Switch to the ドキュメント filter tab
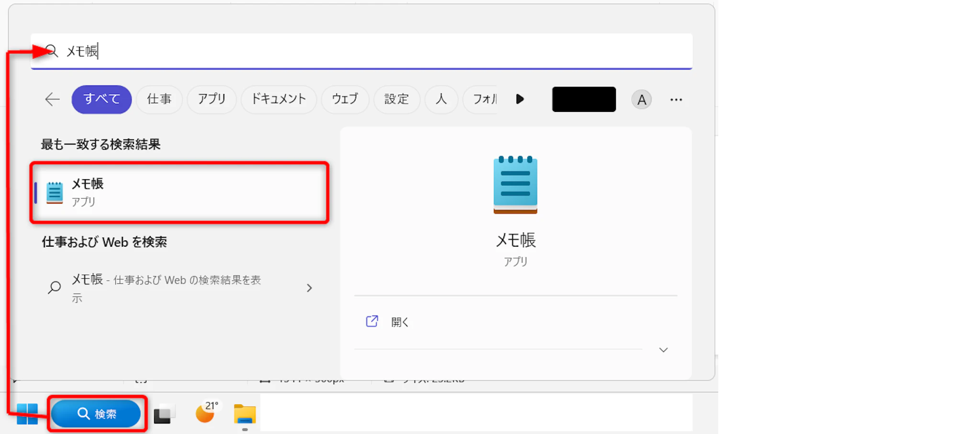The width and height of the screenshot is (980, 434). (x=278, y=99)
